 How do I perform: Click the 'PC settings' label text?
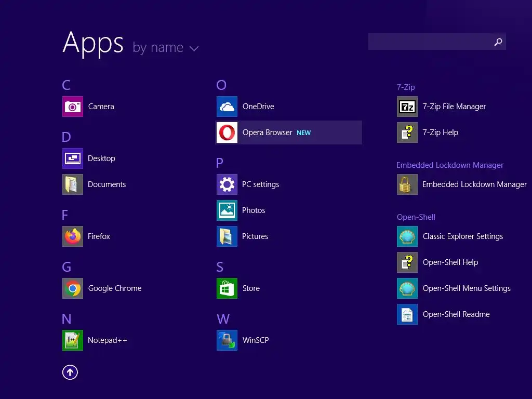[261, 184]
